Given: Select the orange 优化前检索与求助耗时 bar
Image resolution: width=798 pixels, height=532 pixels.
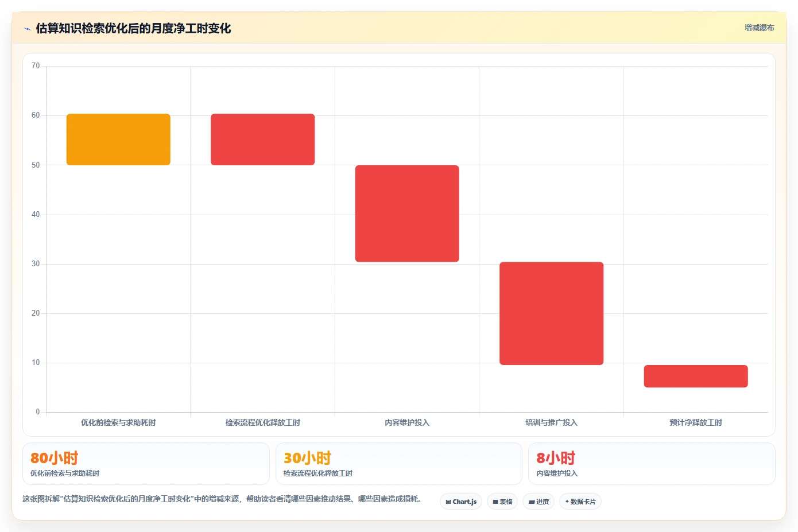Looking at the screenshot, I should [x=118, y=139].
